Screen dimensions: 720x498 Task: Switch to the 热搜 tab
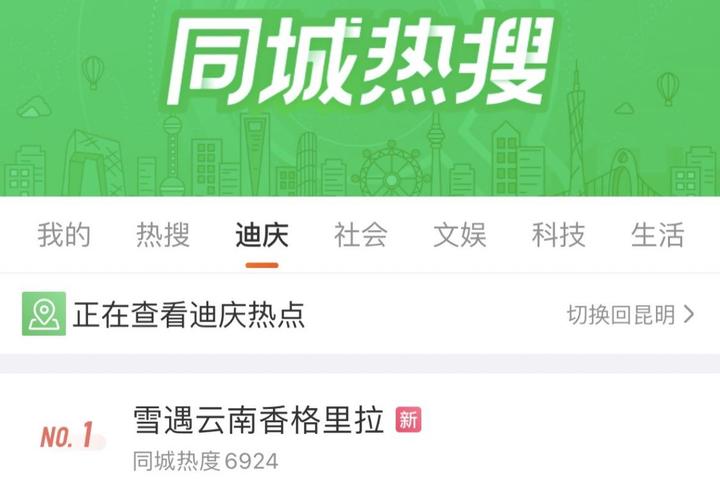pos(163,235)
